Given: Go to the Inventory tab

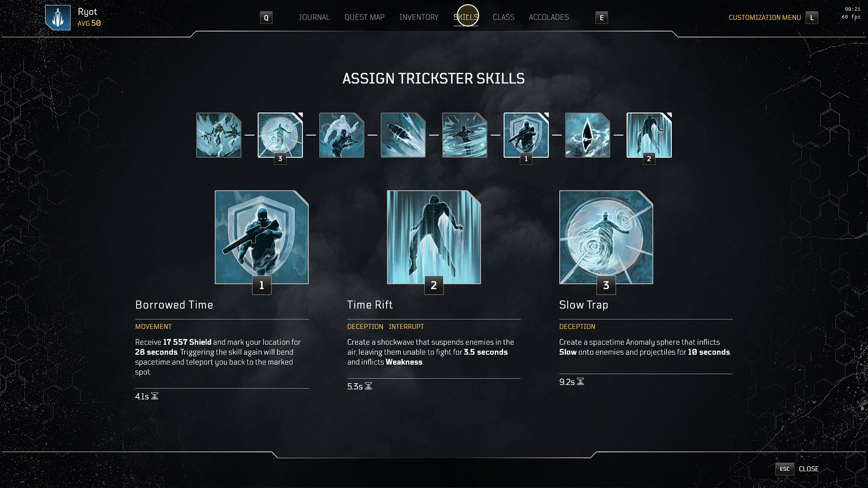Looking at the screenshot, I should (419, 17).
